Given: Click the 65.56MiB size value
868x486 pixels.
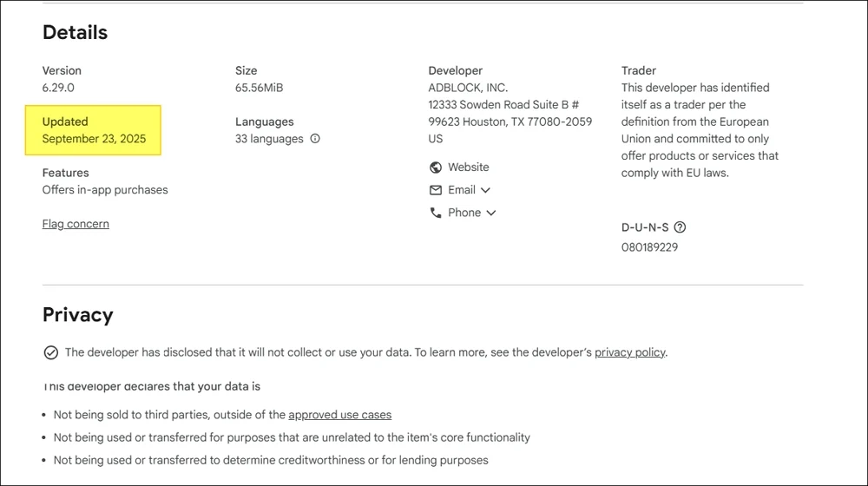Looking at the screenshot, I should tap(259, 88).
